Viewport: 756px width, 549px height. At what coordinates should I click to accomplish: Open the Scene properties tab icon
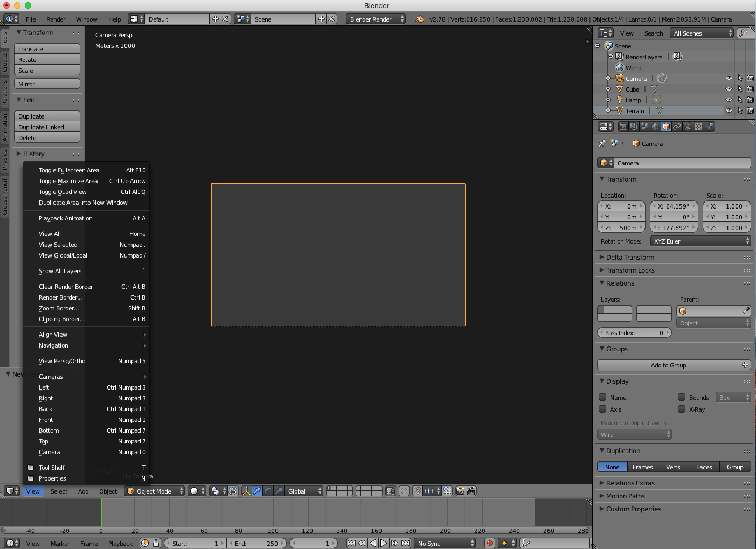(644, 127)
